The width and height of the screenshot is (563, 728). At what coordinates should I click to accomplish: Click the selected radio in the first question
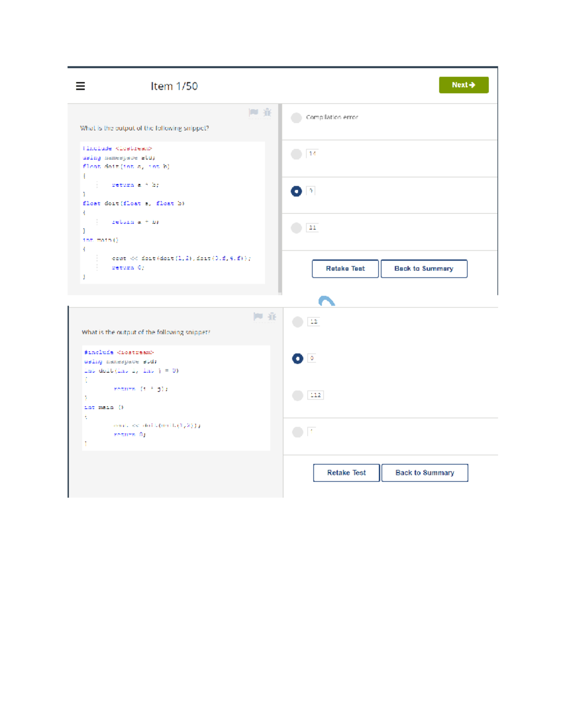coord(297,191)
